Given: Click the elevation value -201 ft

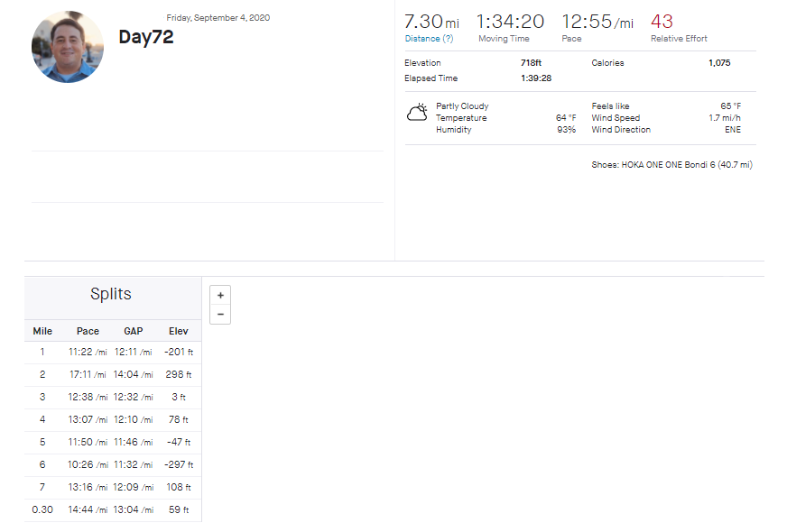Looking at the screenshot, I should coord(179,352).
